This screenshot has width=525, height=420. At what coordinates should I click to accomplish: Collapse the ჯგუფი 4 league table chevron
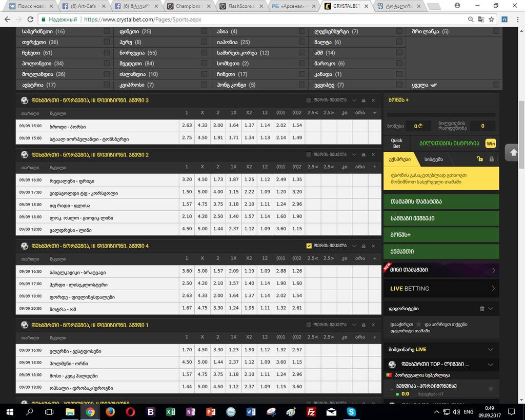pos(354,246)
